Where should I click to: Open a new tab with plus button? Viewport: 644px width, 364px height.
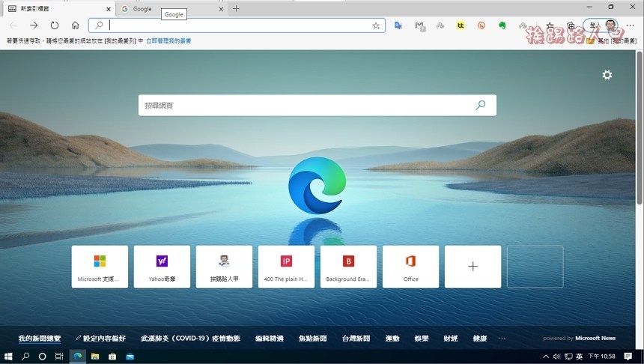236,9
